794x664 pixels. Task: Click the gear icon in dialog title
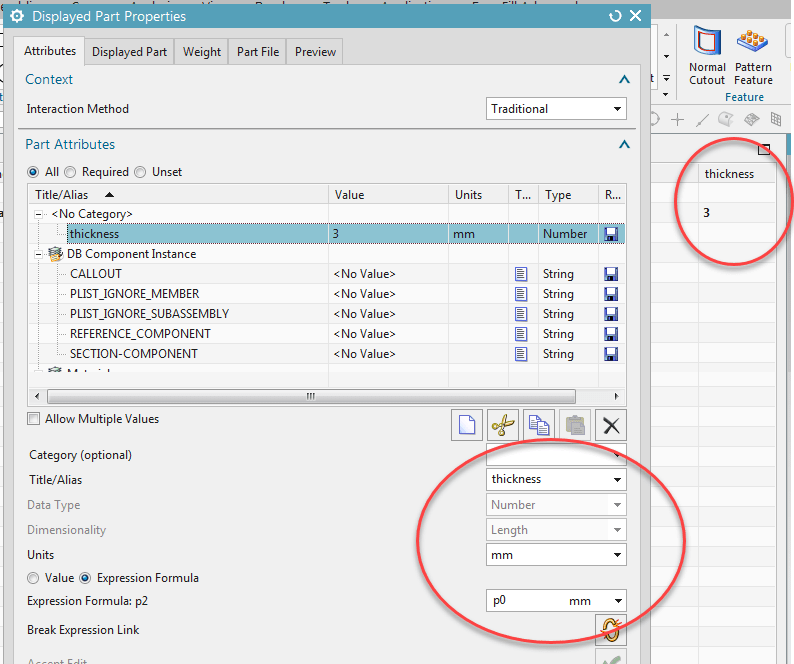coord(17,16)
